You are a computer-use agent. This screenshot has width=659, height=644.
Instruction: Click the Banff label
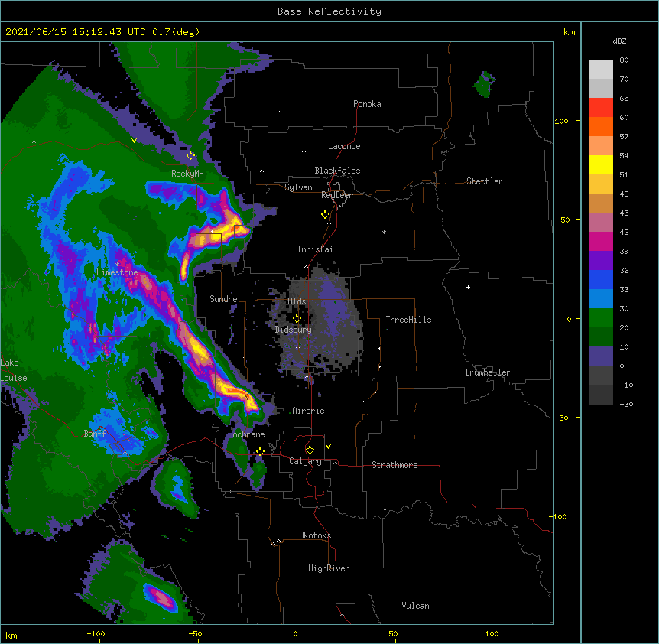tap(95, 434)
